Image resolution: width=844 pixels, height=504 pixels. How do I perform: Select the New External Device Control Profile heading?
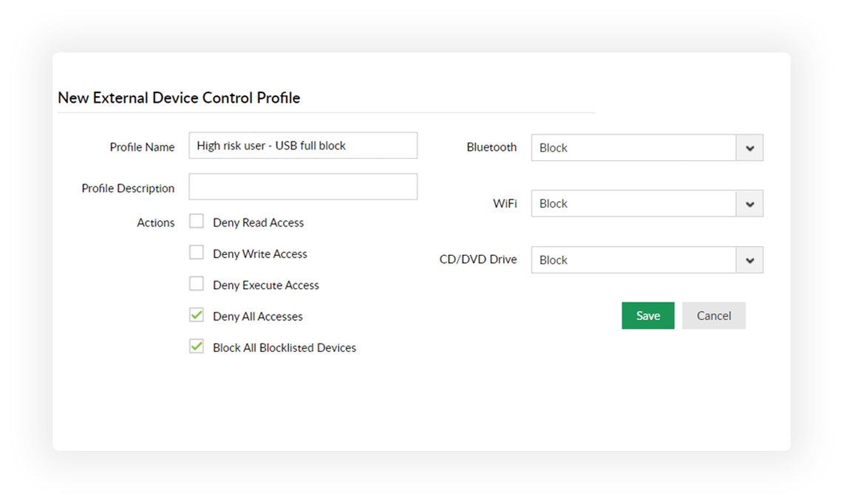(179, 98)
